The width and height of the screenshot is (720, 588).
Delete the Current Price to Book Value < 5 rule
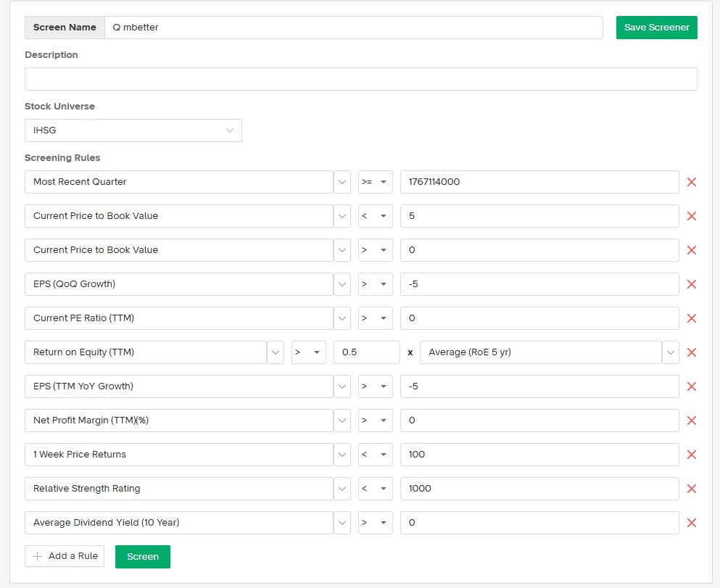(x=691, y=216)
